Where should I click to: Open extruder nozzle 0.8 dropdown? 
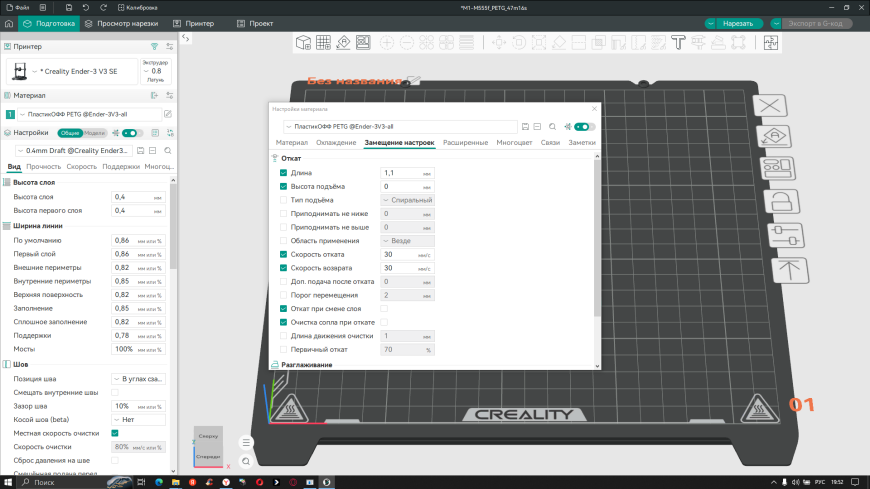click(155, 71)
